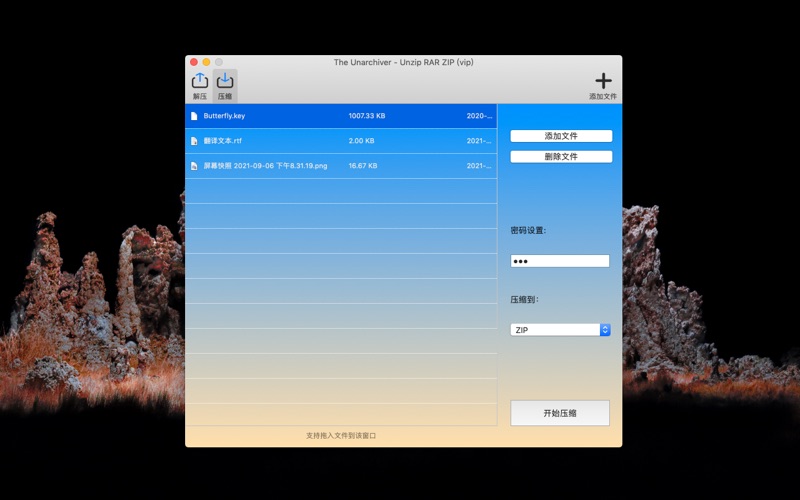
Task: Select the Butterfly.key row
Action: 341,116
